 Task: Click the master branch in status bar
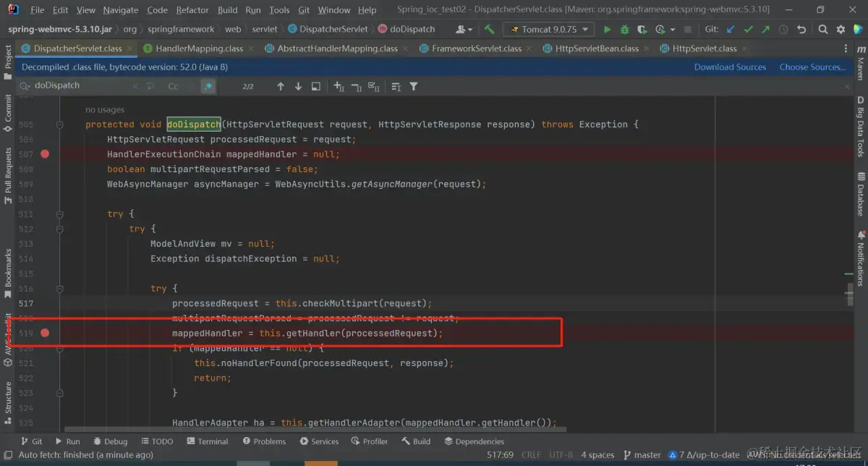642,455
